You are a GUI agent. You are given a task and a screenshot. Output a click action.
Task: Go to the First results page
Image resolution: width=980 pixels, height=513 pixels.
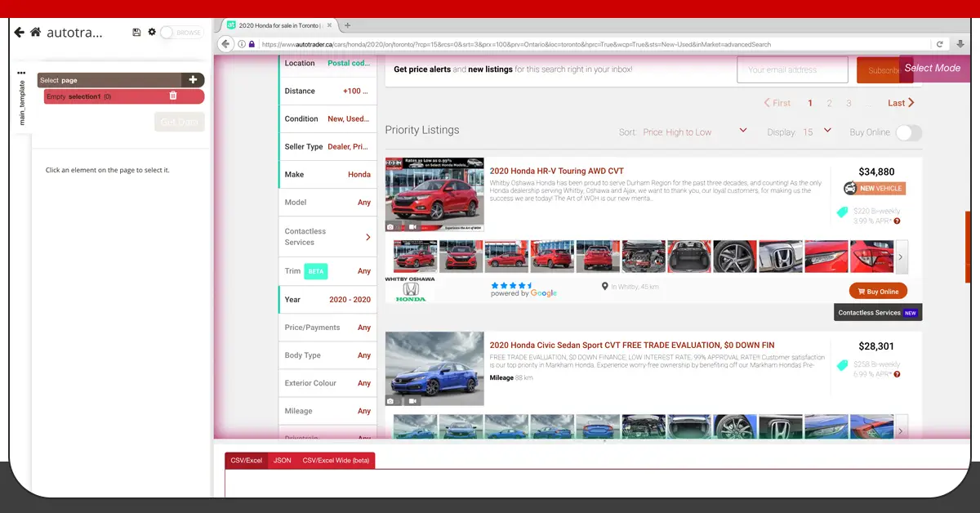777,103
